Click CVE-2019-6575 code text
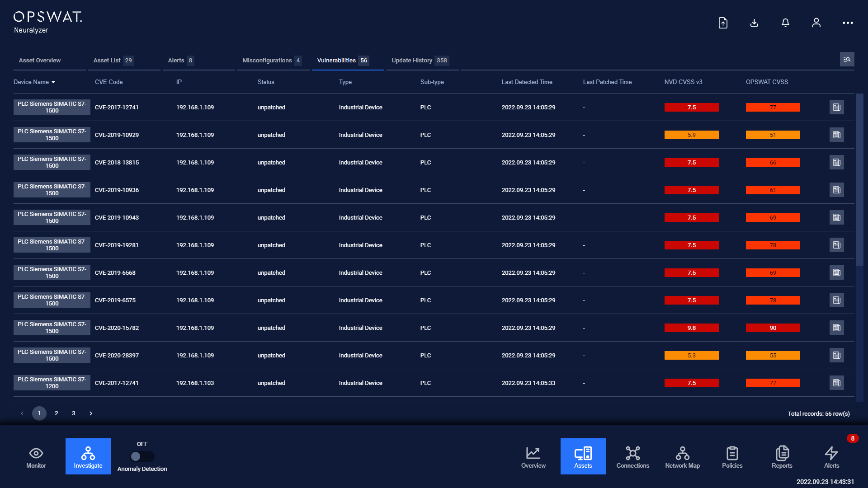This screenshot has width=868, height=488. tap(115, 300)
